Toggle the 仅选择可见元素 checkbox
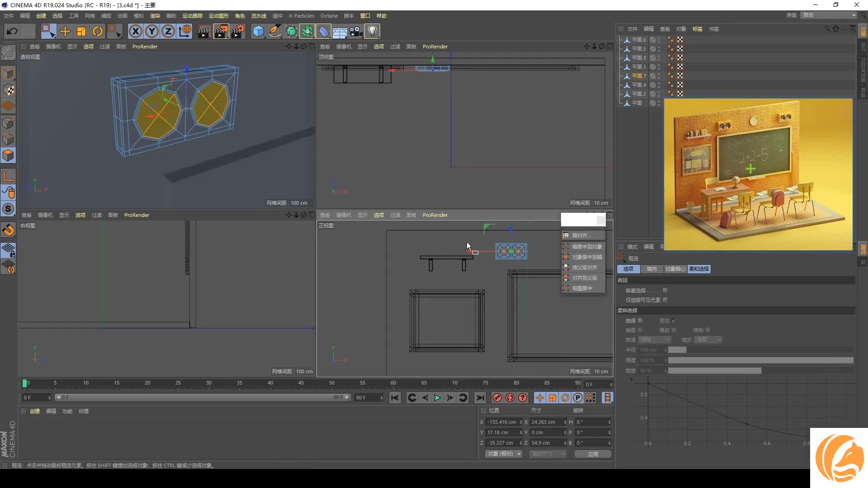The image size is (868, 488). (665, 300)
